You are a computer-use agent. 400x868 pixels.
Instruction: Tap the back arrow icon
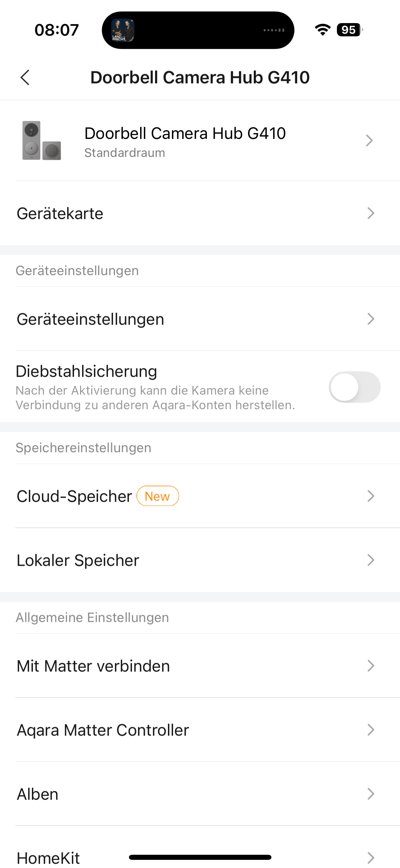click(25, 77)
